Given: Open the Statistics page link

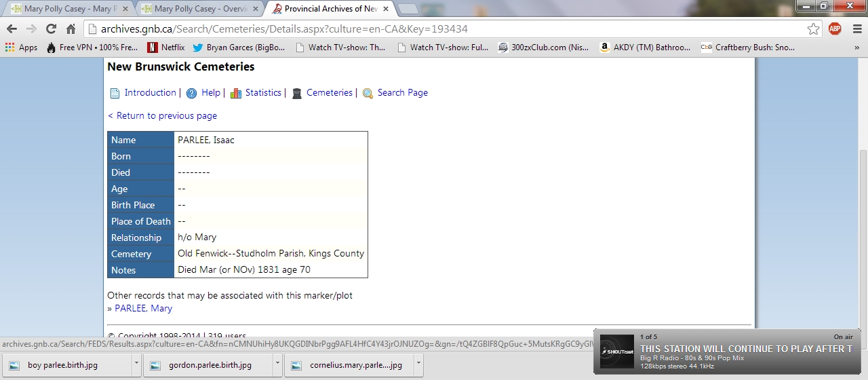Looking at the screenshot, I should [x=263, y=93].
